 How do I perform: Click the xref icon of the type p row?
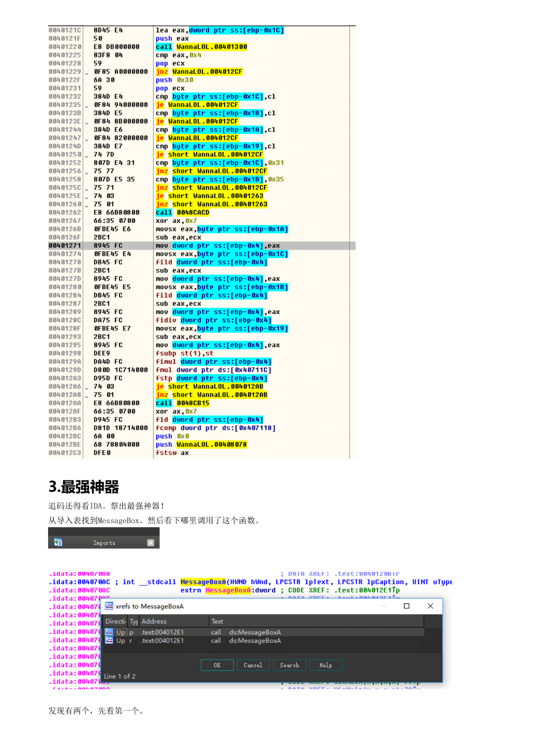coord(109,632)
